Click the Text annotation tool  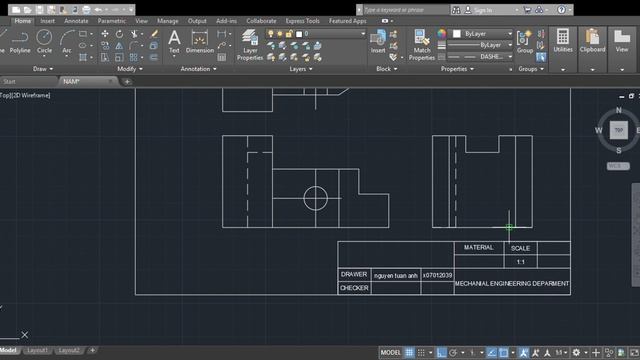(x=174, y=42)
